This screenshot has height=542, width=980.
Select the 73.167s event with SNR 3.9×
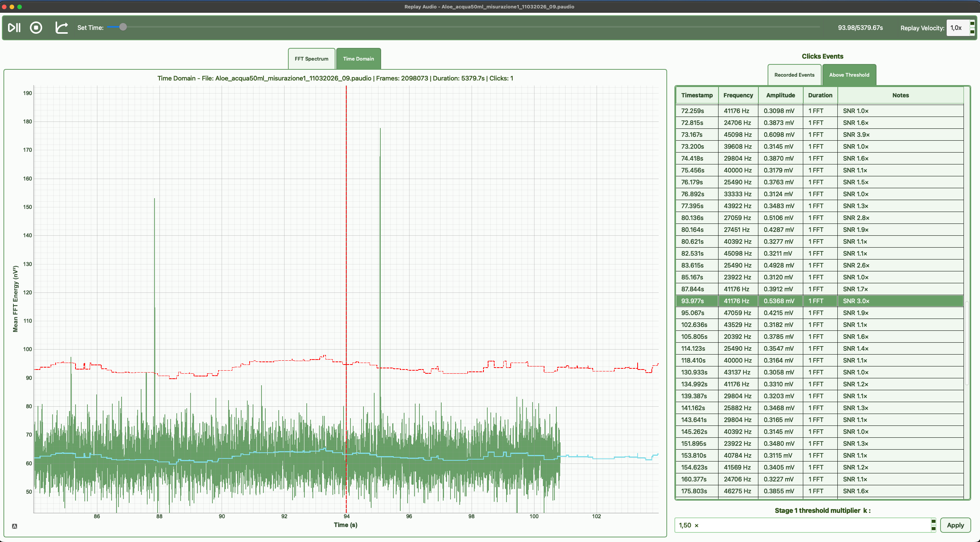pyautogui.click(x=819, y=135)
